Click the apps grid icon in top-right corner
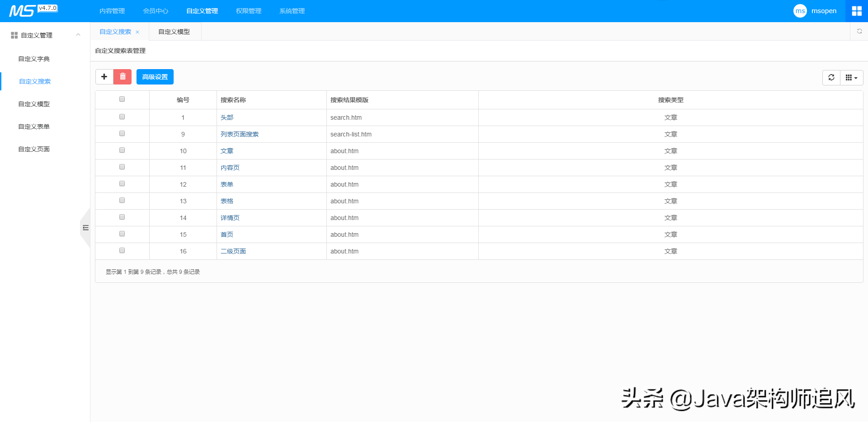 tap(857, 10)
